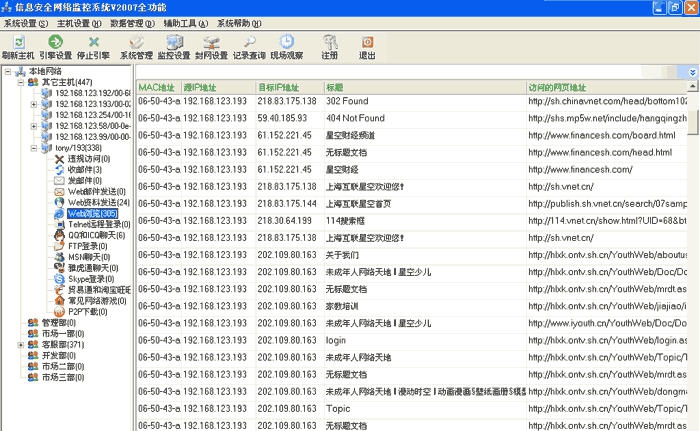Click the 刷新主机 (Refresh Hosts) toolbar icon
This screenshot has width=700, height=431.
(18, 42)
